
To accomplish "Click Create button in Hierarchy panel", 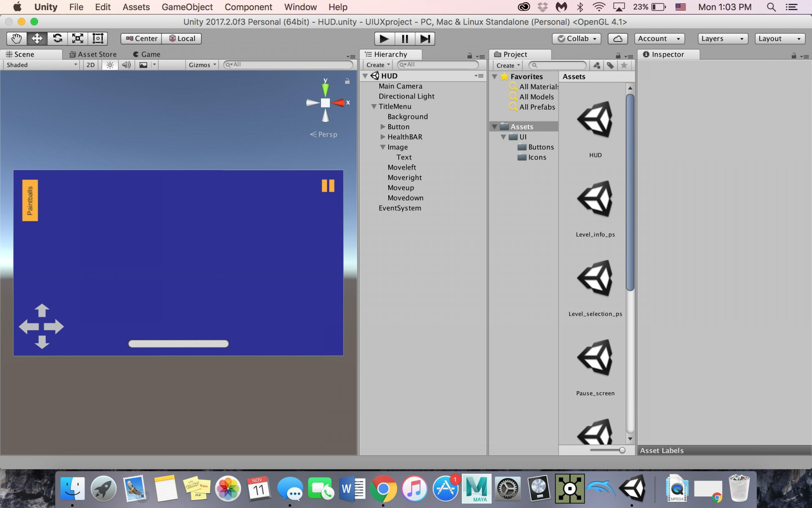I will point(378,65).
